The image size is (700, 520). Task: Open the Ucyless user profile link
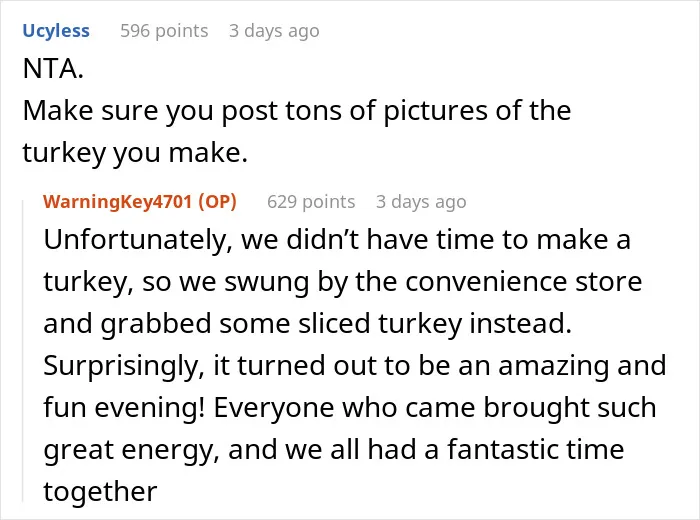(56, 31)
